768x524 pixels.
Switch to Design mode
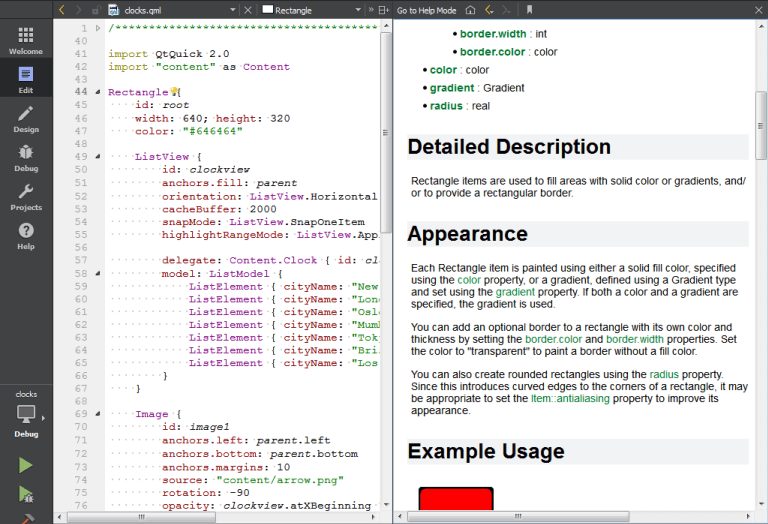click(25, 119)
